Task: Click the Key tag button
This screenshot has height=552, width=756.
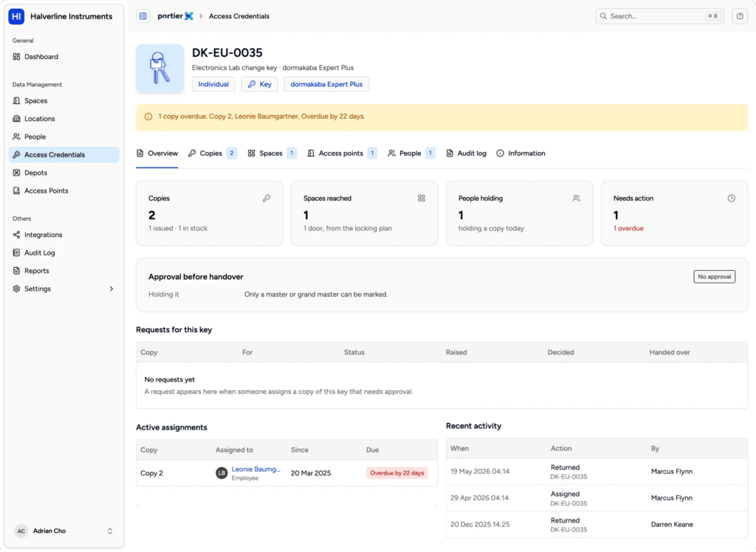Action: click(259, 84)
